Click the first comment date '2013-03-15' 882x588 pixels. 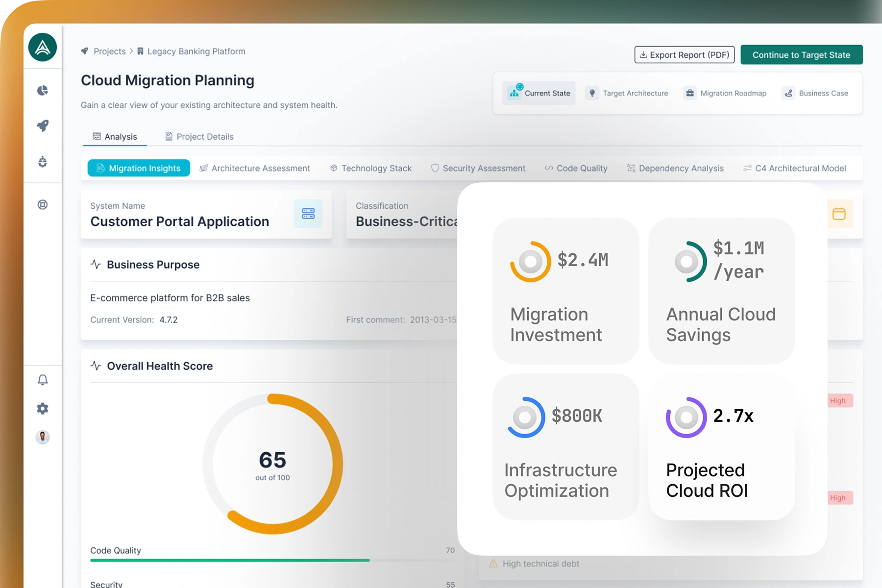pos(433,320)
